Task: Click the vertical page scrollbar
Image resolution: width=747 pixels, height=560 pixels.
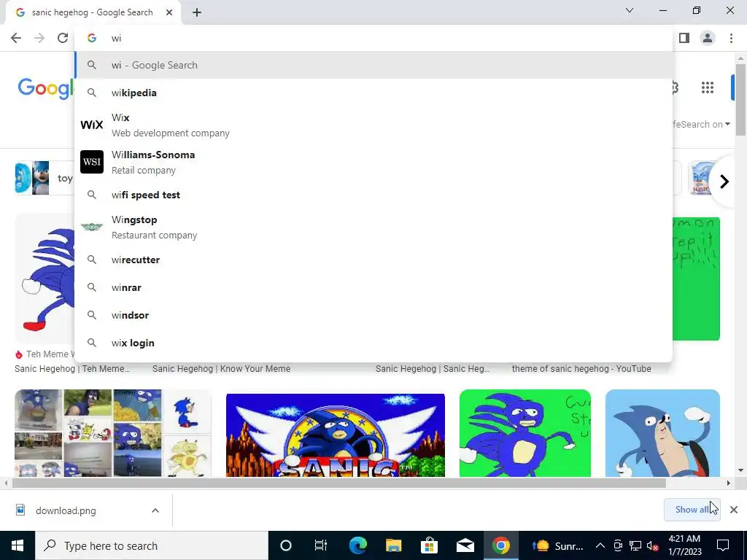Action: pos(740,98)
